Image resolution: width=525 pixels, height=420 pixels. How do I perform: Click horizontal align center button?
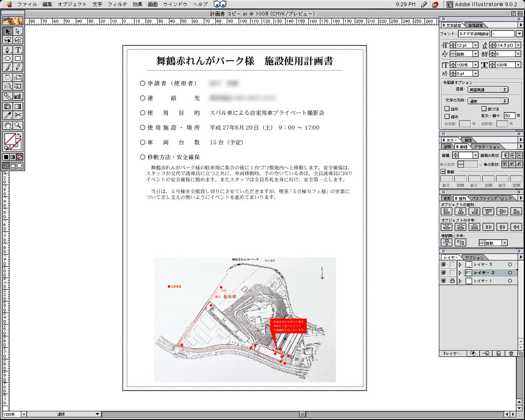(461, 212)
